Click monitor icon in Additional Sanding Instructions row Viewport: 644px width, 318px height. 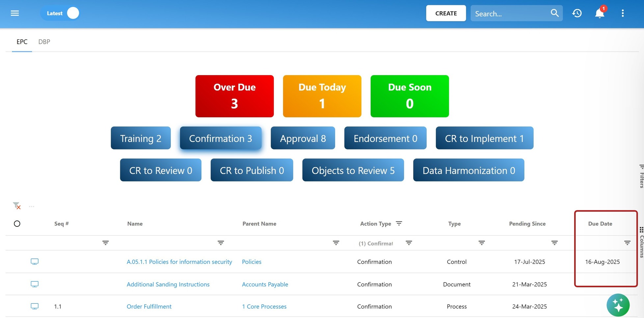tap(35, 284)
